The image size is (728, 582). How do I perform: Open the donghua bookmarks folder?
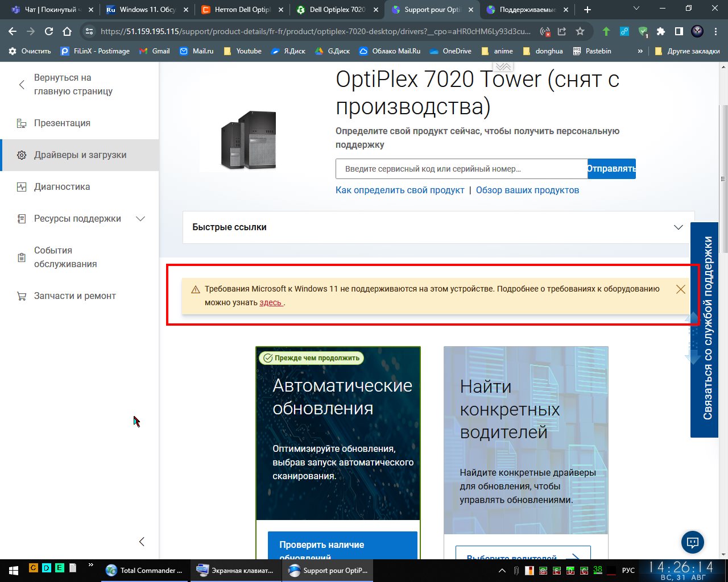543,51
